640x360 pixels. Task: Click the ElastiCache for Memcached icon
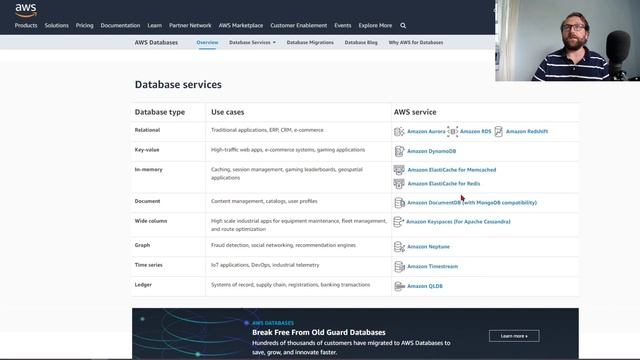tap(399, 170)
